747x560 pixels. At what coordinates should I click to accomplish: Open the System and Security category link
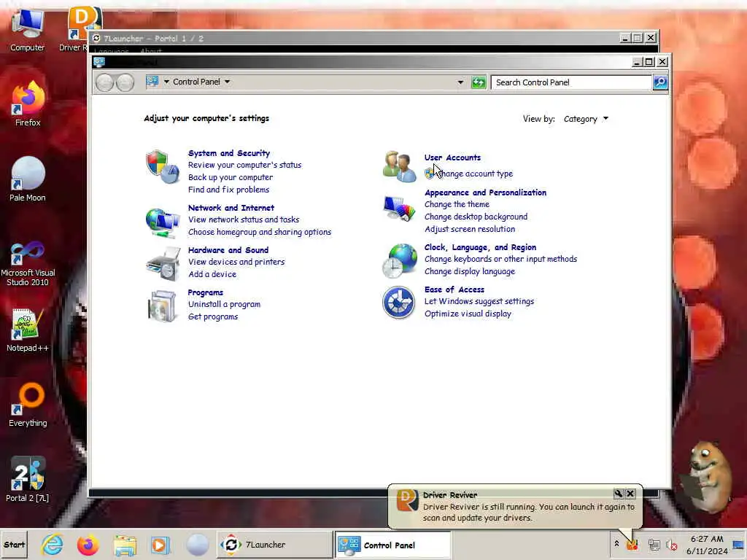tap(228, 153)
